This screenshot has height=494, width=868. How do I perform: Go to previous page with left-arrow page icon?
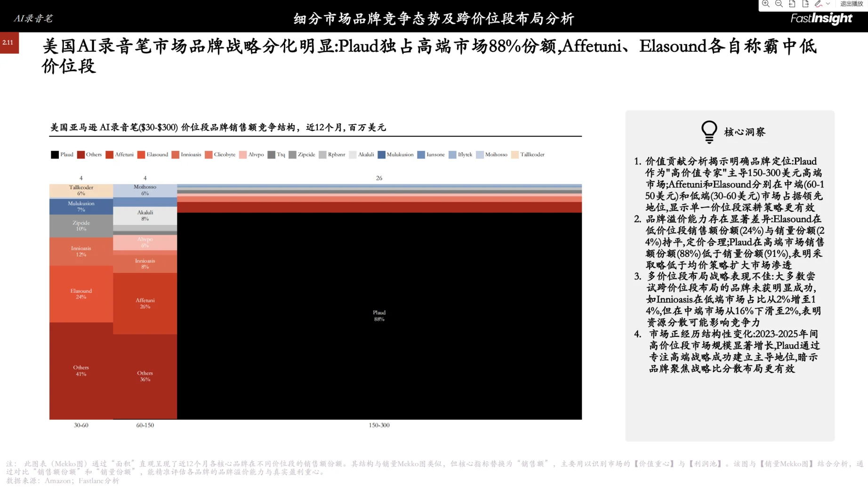coord(792,4)
